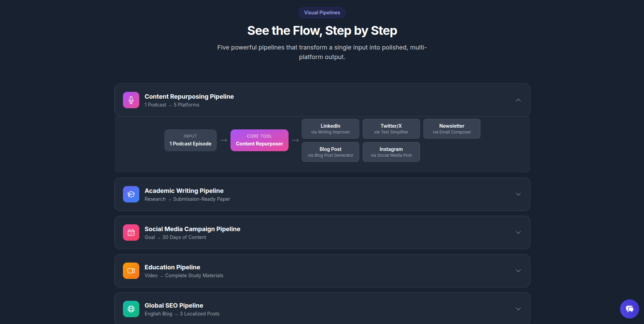This screenshot has width=644, height=324.
Task: Click the Instagram via Social Media Post node
Action: click(x=391, y=152)
